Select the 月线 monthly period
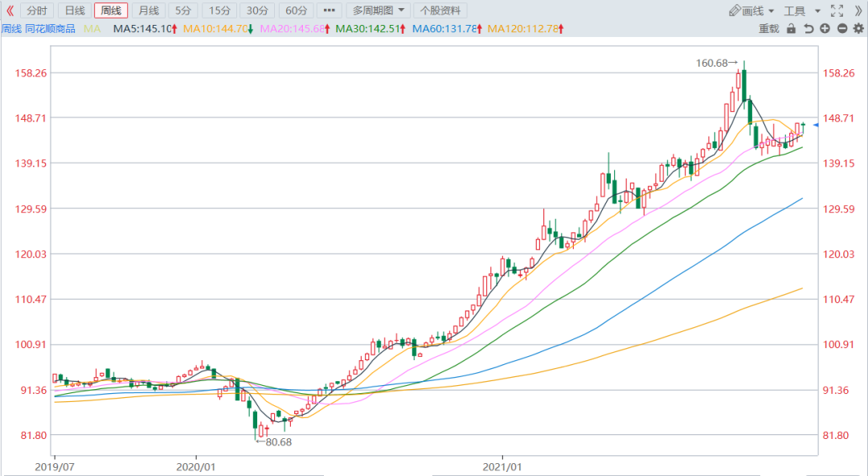The width and height of the screenshot is (868, 476). [x=147, y=10]
